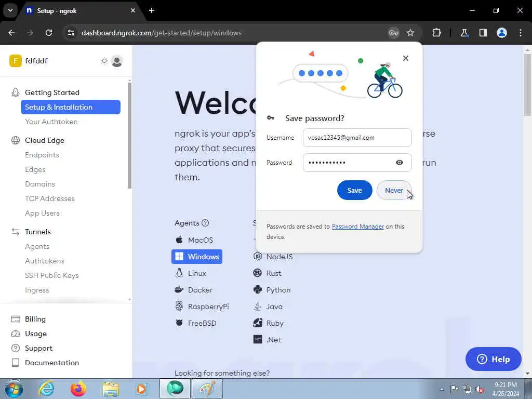Click the browser back arrow
Screen dimensions: 532x399
pos(11,33)
